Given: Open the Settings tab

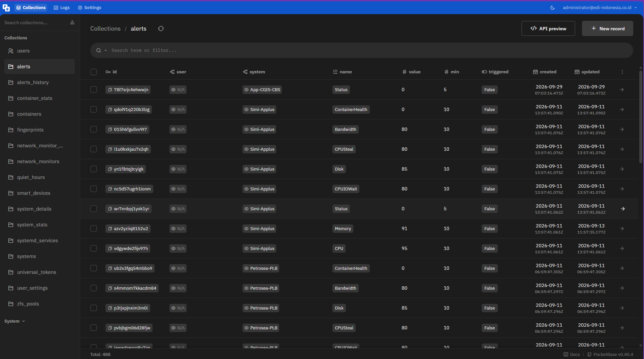Looking at the screenshot, I should coord(90,7).
